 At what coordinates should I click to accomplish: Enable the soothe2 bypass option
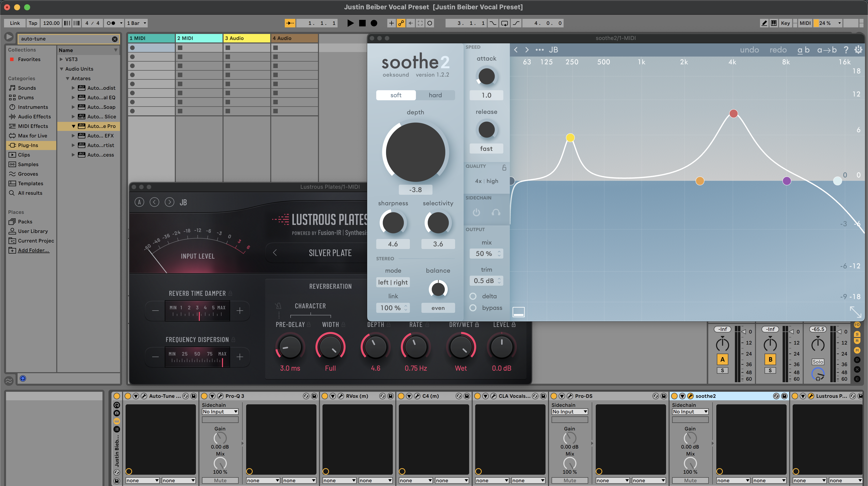tap(473, 308)
